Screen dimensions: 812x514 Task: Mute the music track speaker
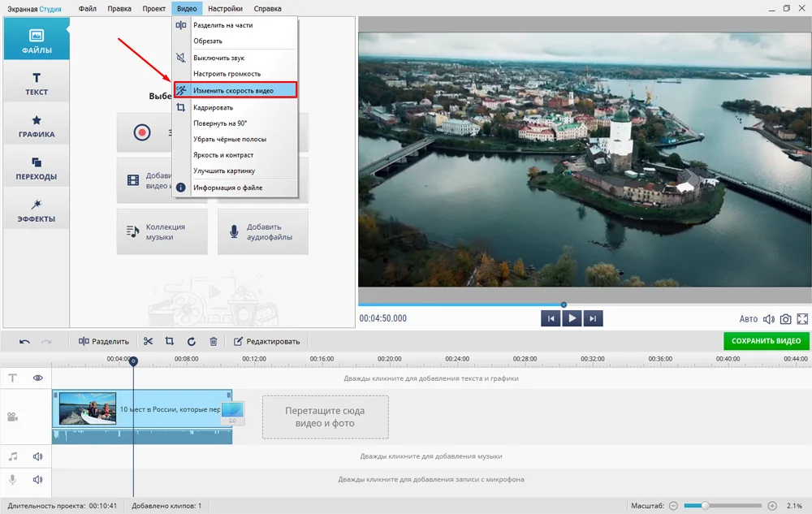[x=38, y=456]
